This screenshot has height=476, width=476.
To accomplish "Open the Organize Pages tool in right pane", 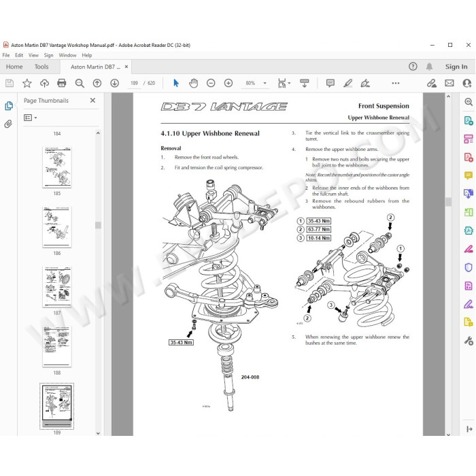I will tap(469, 212).
